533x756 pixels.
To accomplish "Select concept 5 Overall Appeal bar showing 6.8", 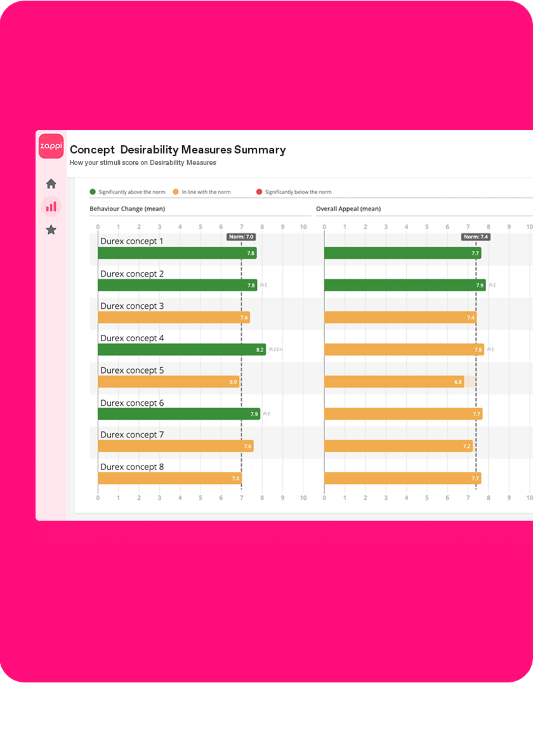I will [x=394, y=382].
